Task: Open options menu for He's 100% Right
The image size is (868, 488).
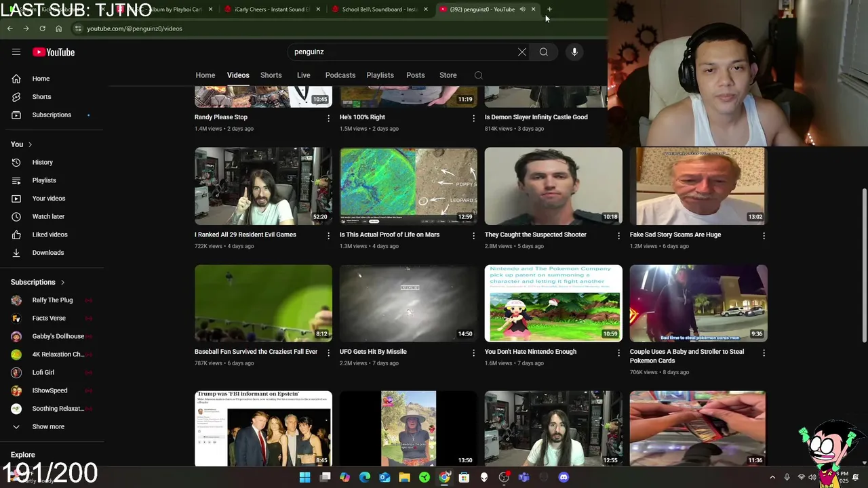Action: point(473,118)
